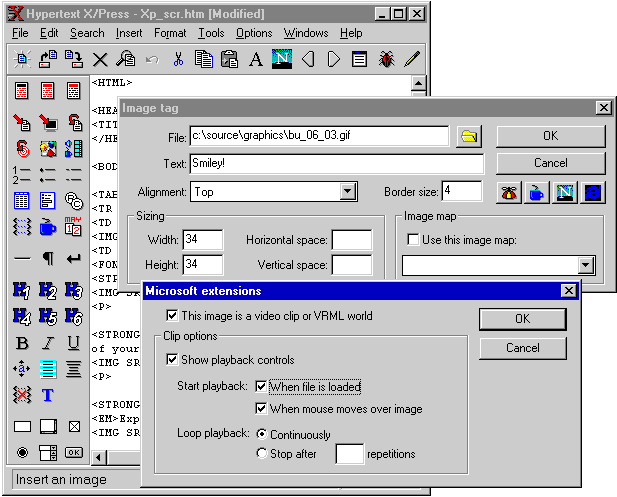Click the calendar date MAY icon
617x497 pixels.
74,226
